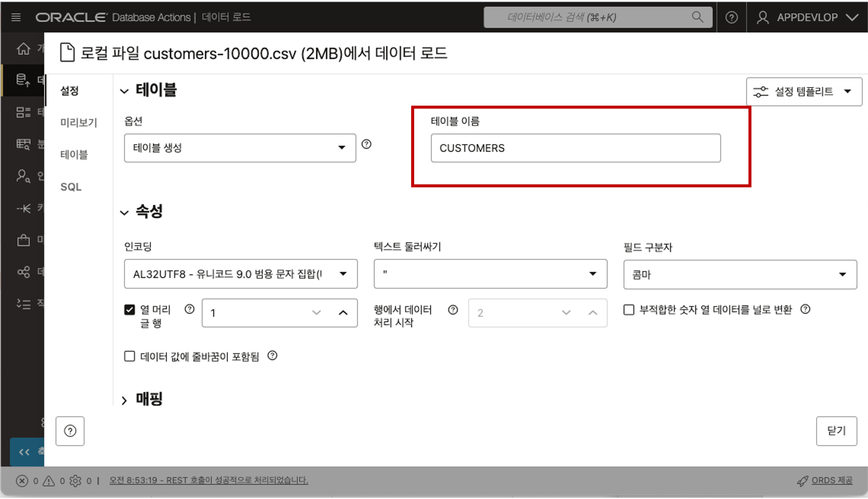Click the '닫기' close button

[836, 431]
